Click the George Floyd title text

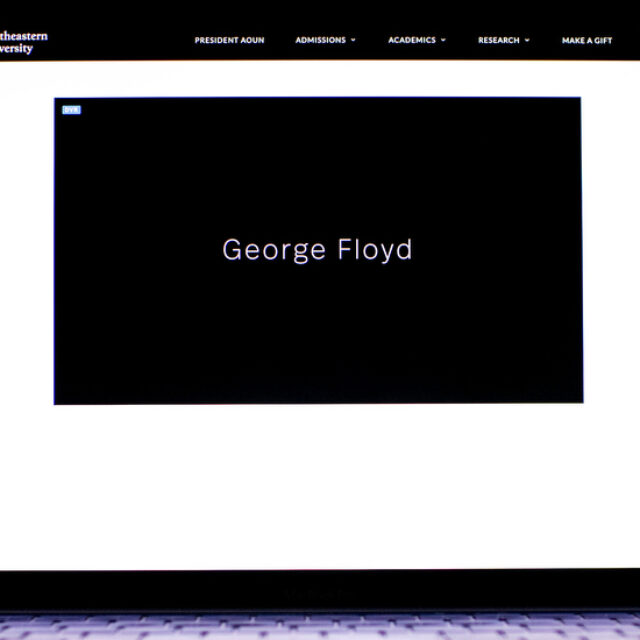(317, 250)
